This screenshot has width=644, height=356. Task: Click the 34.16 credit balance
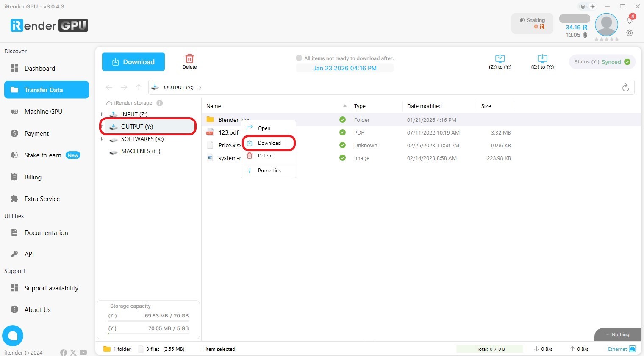(x=577, y=27)
